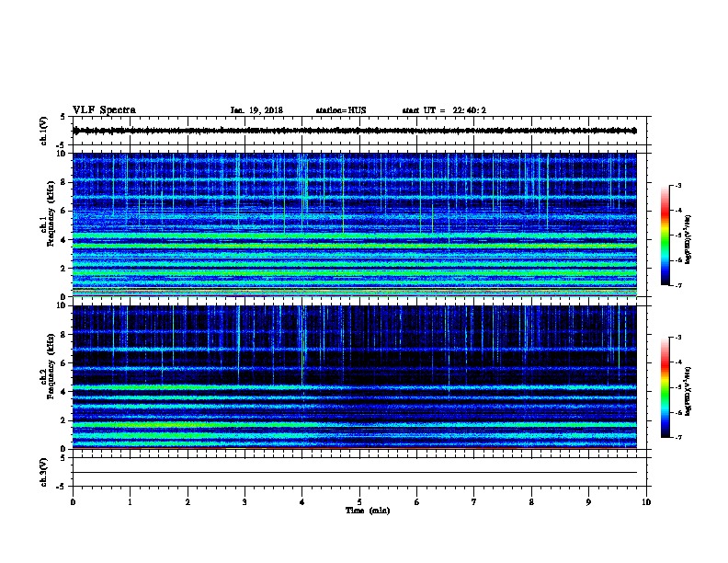The image size is (728, 563).
Task: Click the ch.1 color scale log(PSD) unit label
Action: coord(688,239)
